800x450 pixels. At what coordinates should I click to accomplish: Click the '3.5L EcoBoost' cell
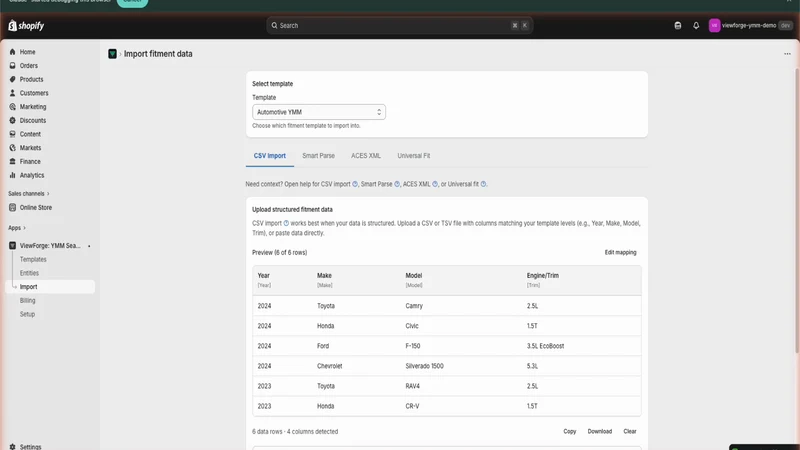pyautogui.click(x=545, y=346)
